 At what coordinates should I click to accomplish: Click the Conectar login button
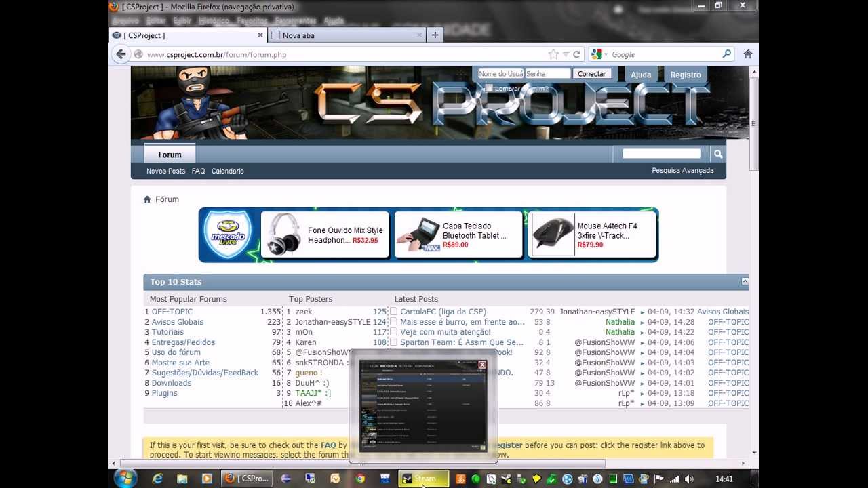click(x=592, y=74)
